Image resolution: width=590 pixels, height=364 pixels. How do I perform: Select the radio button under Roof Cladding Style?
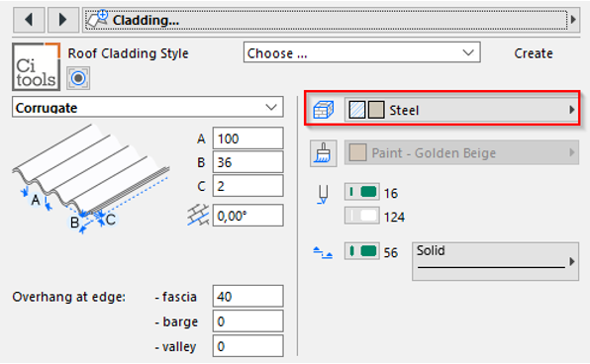(x=78, y=78)
